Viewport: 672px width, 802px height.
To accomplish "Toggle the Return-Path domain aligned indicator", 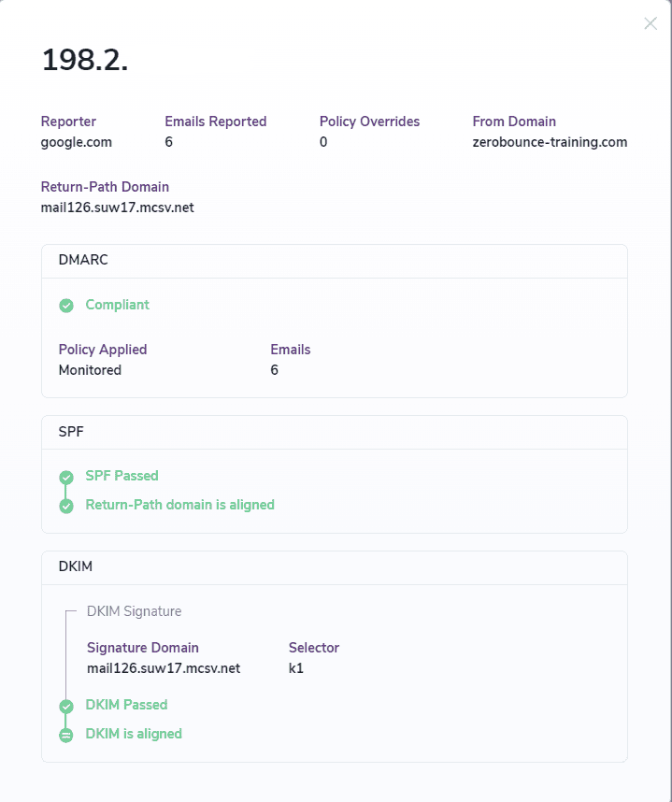I will pyautogui.click(x=65, y=506).
